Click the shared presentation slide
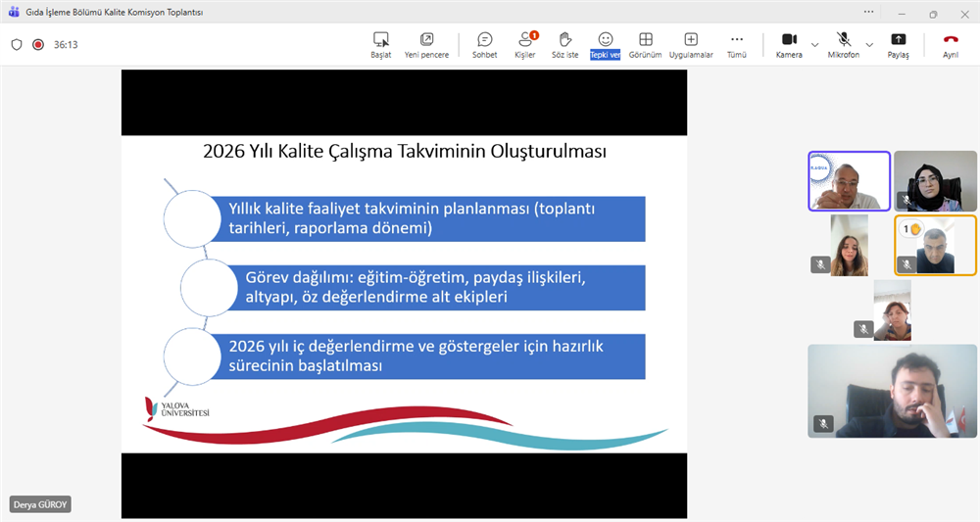Viewport: 980px width, 522px height. pyautogui.click(x=404, y=294)
